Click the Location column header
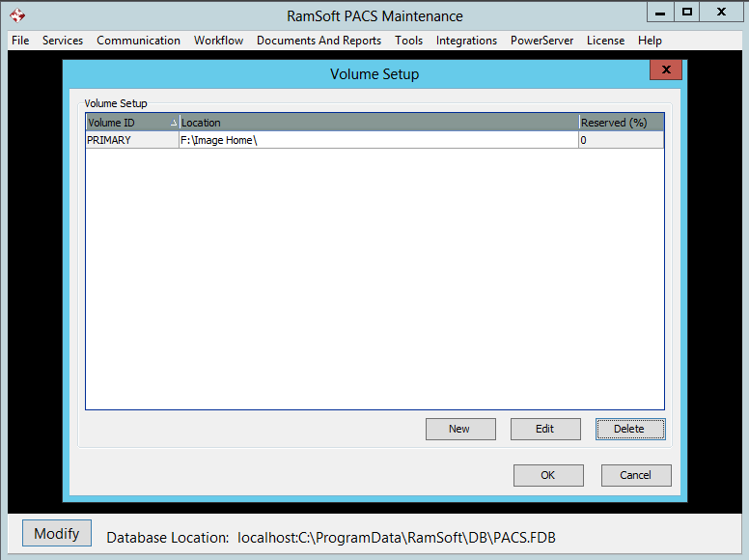This screenshot has width=749, height=560. pyautogui.click(x=378, y=123)
